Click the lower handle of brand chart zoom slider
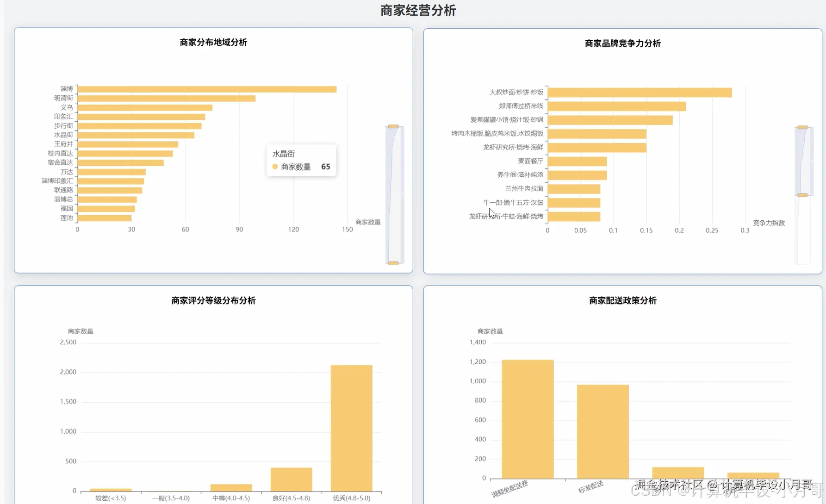The height and width of the screenshot is (504, 826). coord(802,195)
